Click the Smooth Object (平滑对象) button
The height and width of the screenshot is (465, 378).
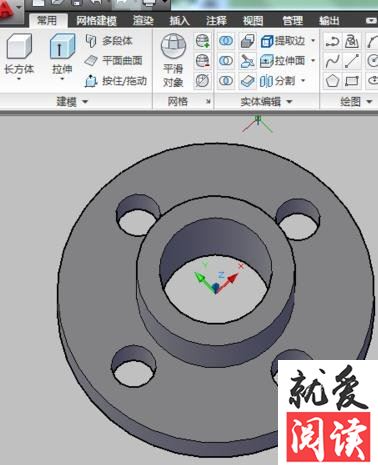point(173,60)
